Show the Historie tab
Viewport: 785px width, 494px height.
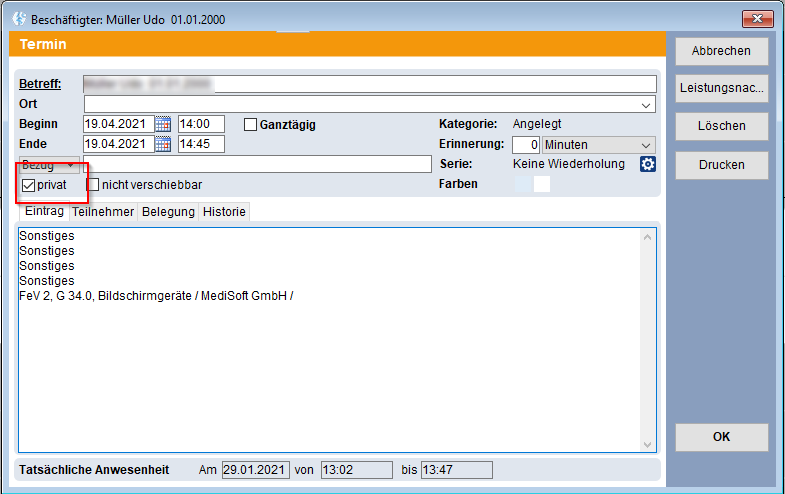tap(224, 212)
